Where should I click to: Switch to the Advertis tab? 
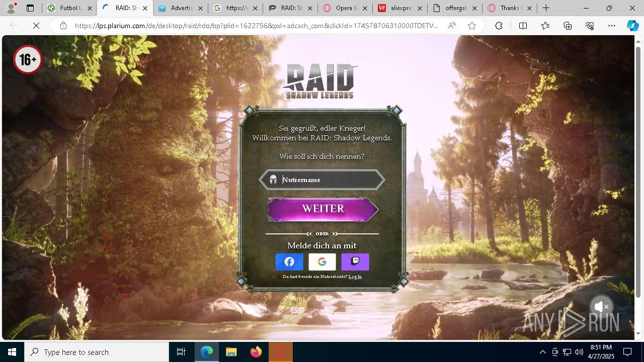180,8
